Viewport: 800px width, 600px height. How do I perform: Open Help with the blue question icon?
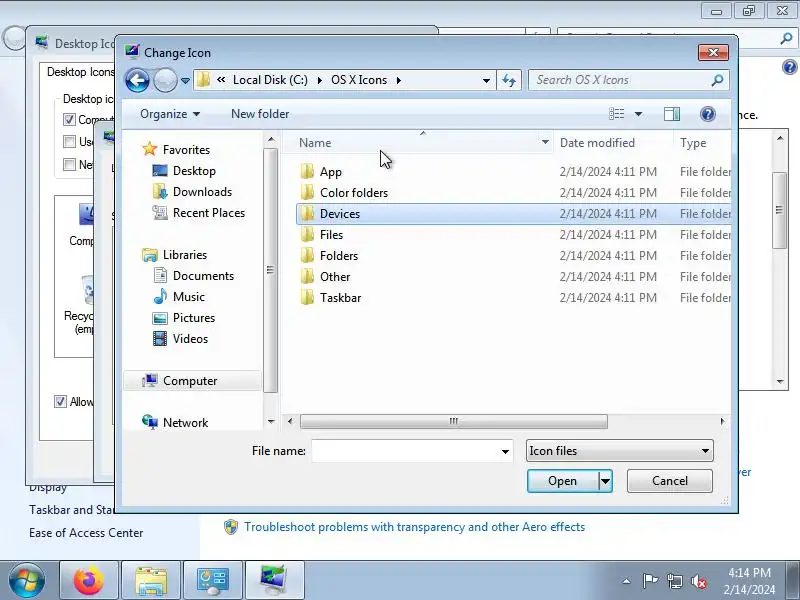708,114
